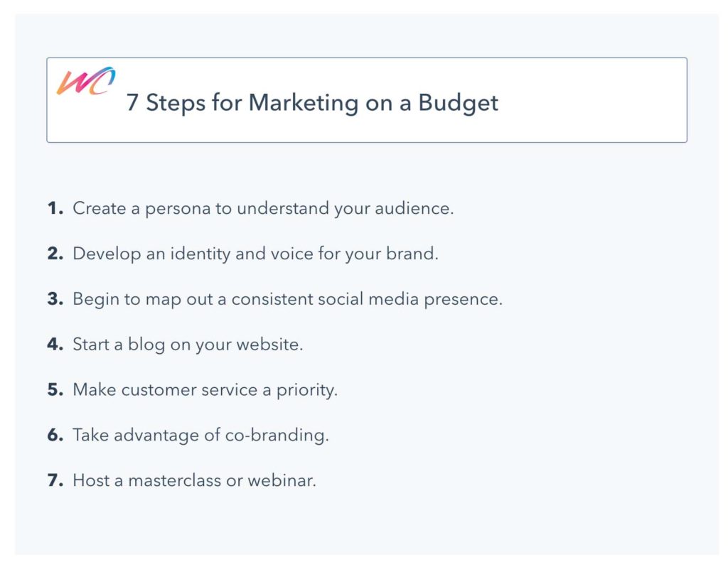Select "Start a blog on your website"
728x567 pixels.
point(188,345)
